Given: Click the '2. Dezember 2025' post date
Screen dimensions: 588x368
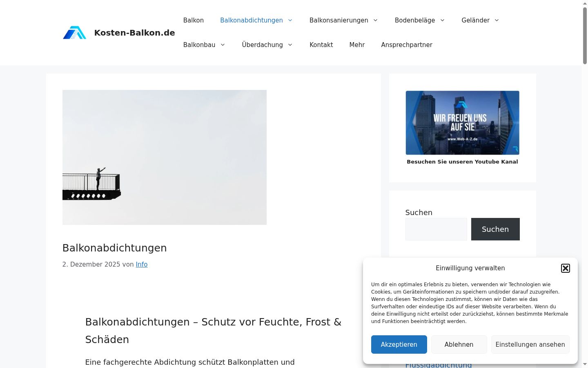Looking at the screenshot, I should 91,264.
